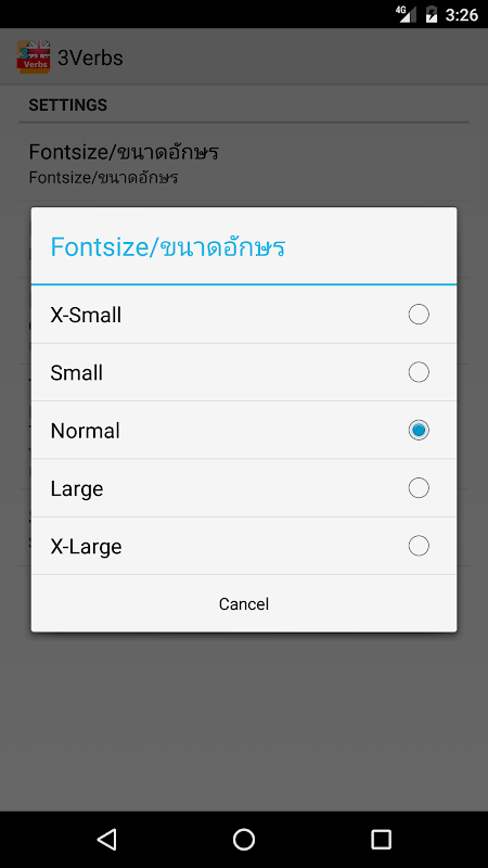Screen dimensions: 488x868
Task: Select the Normal radio button
Action: tap(419, 430)
